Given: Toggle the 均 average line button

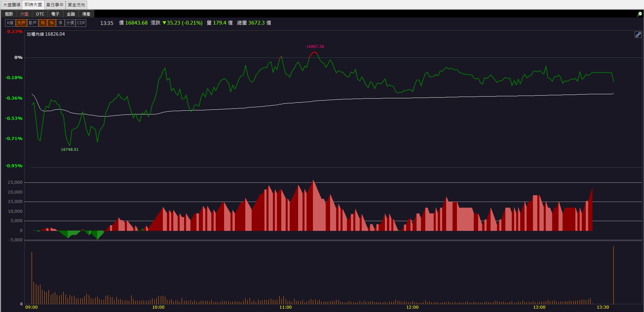Looking at the screenshot, I should click(x=43, y=23).
